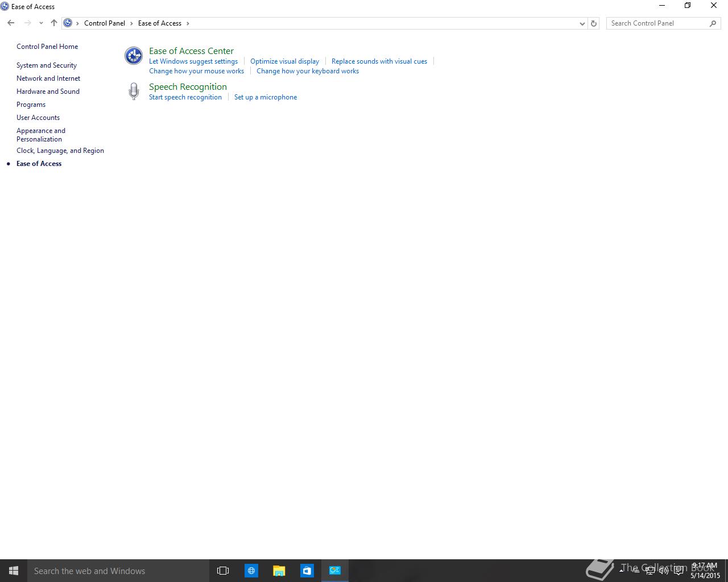Click the Ease of Access Center icon

(x=134, y=56)
